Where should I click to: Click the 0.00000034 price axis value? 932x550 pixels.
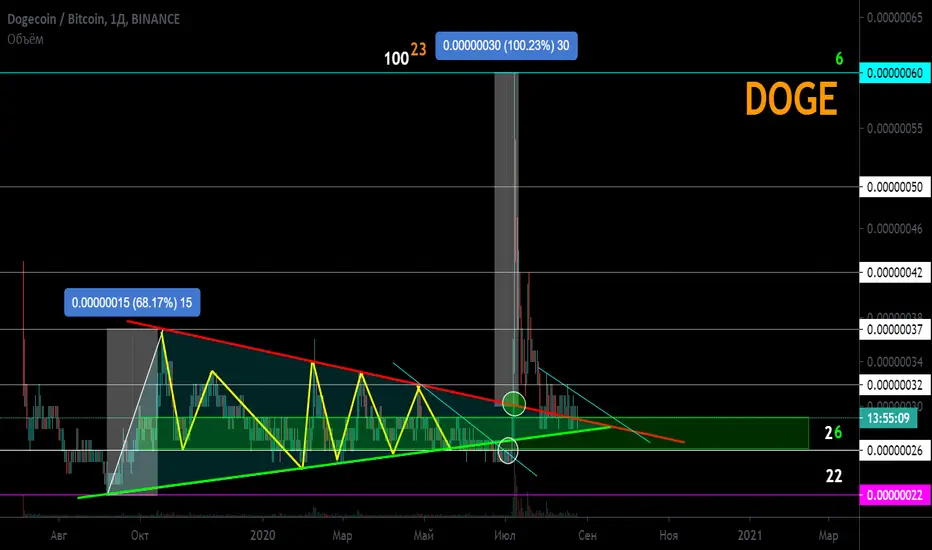point(895,362)
